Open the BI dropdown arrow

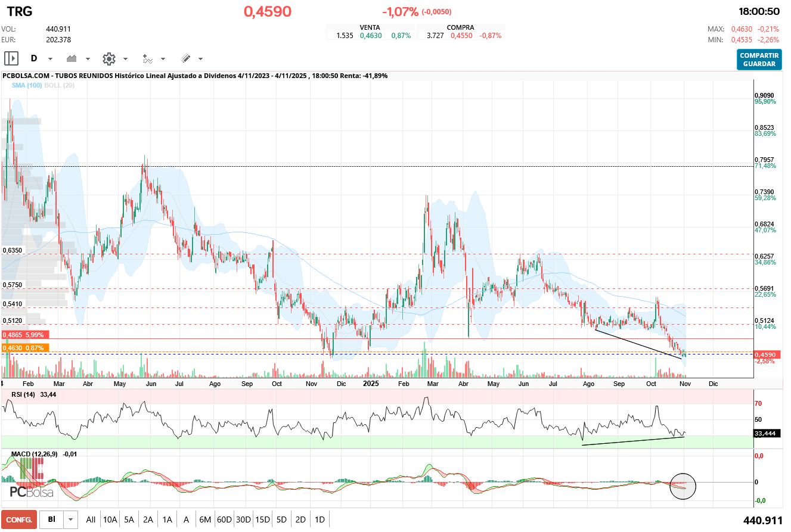71,519
